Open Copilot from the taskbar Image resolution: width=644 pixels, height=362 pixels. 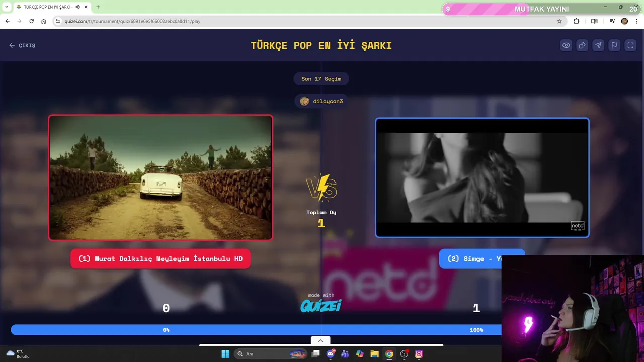360,354
